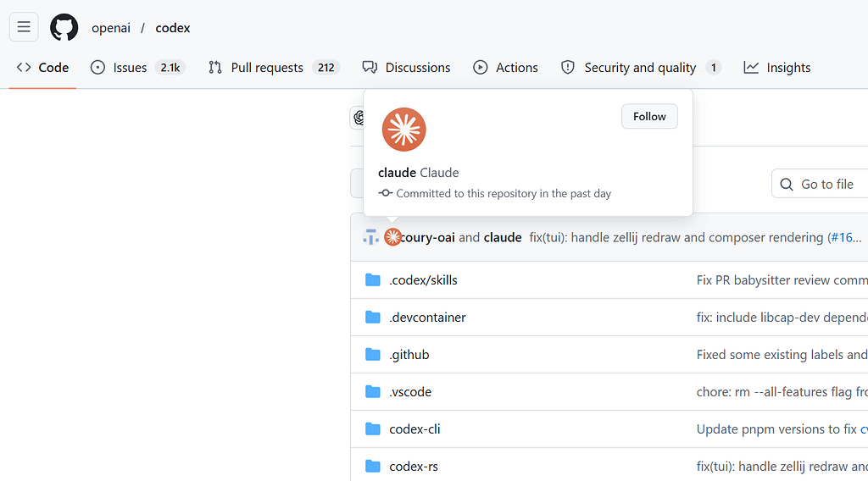
Task: Open Security and quality tab
Action: (641, 68)
